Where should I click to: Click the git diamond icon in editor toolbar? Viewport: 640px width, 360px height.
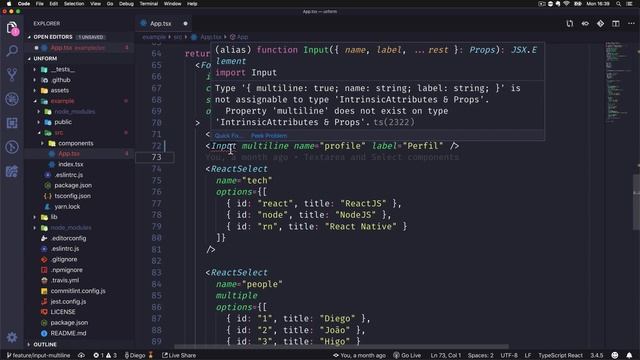tap(600, 24)
